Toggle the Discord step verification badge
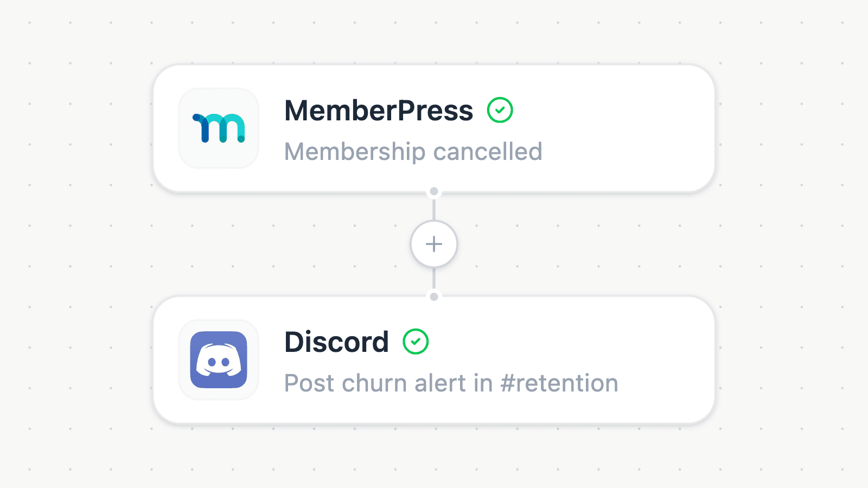Image resolution: width=868 pixels, height=488 pixels. [416, 342]
